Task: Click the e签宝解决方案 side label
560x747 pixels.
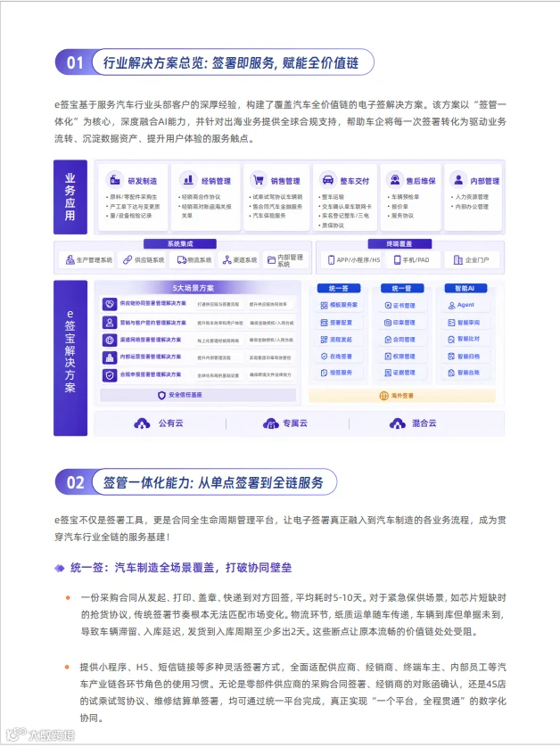Action: (70, 357)
